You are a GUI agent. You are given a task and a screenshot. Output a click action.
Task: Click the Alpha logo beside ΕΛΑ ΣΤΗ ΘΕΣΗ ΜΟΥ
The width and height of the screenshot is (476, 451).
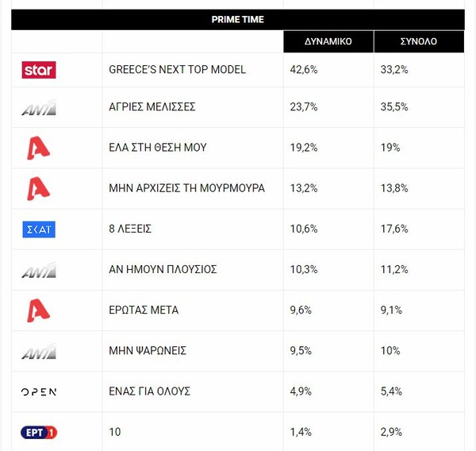pyautogui.click(x=38, y=148)
